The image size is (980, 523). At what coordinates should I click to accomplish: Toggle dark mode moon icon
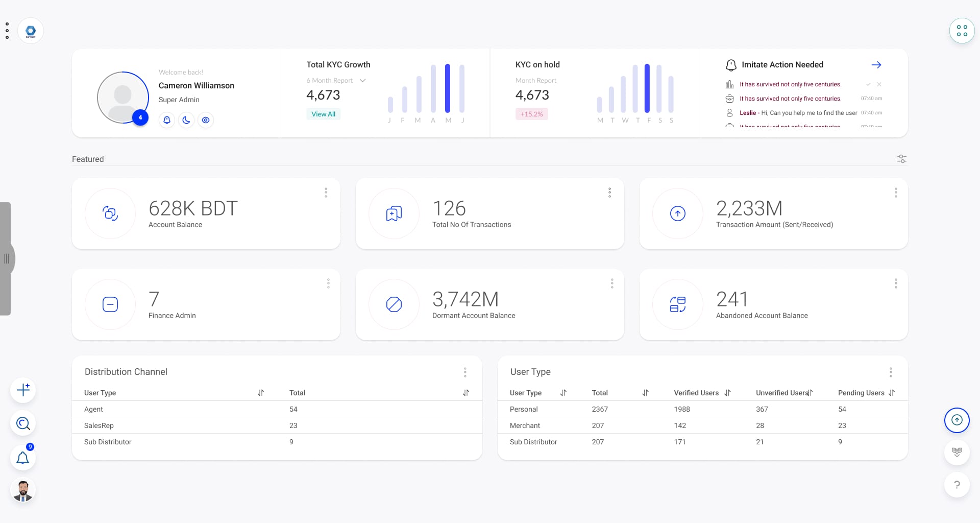click(x=186, y=120)
